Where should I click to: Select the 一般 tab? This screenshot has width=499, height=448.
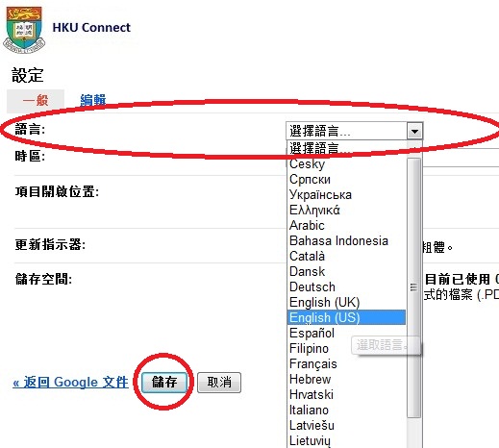tap(36, 100)
